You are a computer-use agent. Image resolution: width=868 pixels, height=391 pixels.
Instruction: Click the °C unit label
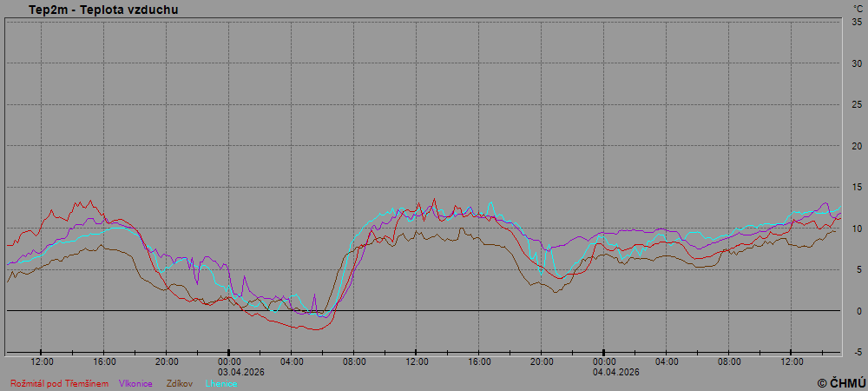857,10
